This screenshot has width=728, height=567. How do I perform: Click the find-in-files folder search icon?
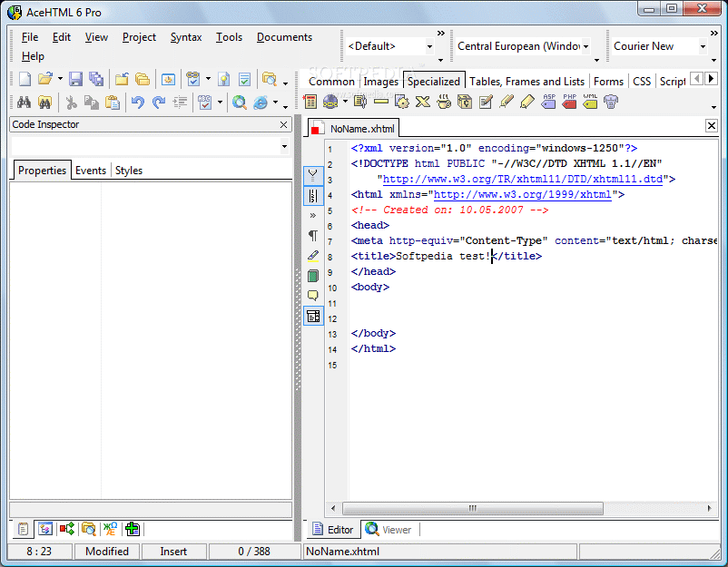(x=270, y=79)
